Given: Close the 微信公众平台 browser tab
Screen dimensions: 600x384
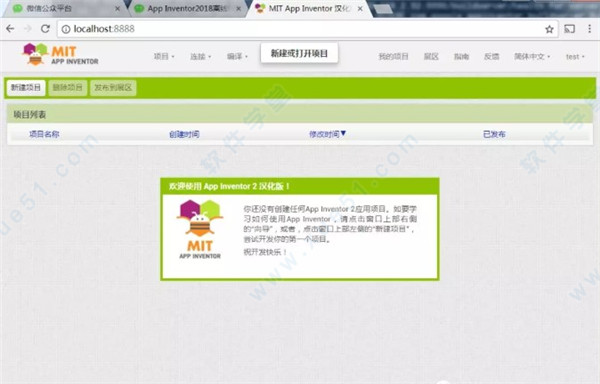Looking at the screenshot, I should click(x=117, y=8).
